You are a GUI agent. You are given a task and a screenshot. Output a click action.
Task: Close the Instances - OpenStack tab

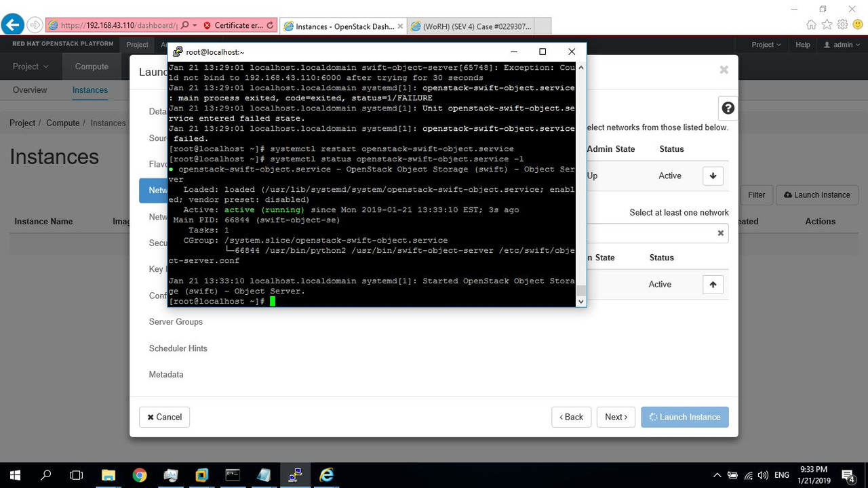pyautogui.click(x=400, y=26)
